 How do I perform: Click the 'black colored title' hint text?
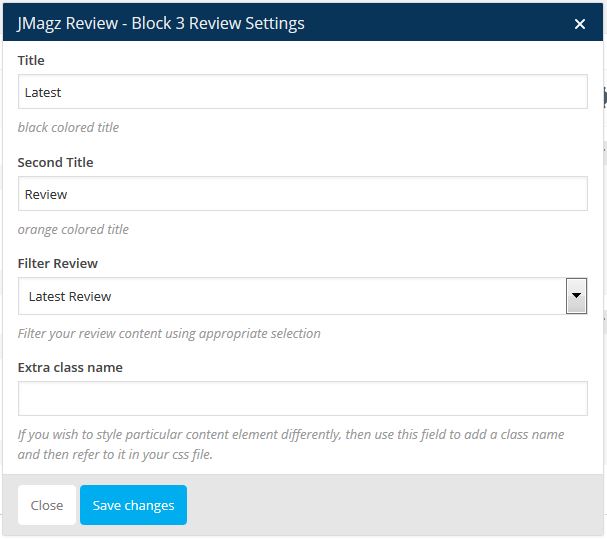[68, 127]
